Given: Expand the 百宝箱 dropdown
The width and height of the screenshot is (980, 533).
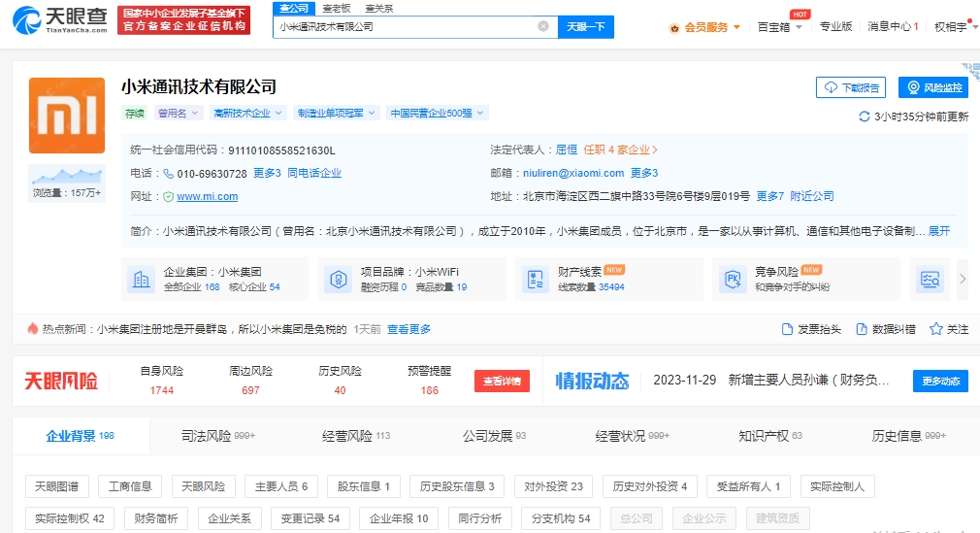Looking at the screenshot, I should point(799,27).
